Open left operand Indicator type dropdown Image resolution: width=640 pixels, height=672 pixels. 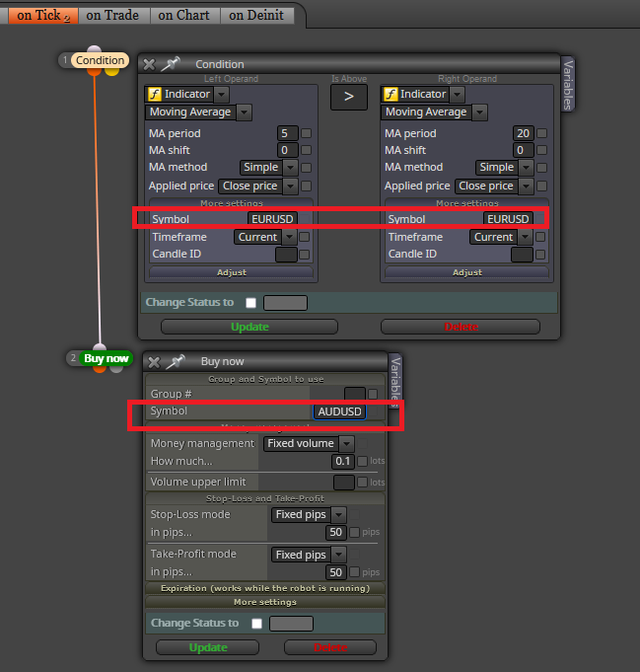coord(222,95)
